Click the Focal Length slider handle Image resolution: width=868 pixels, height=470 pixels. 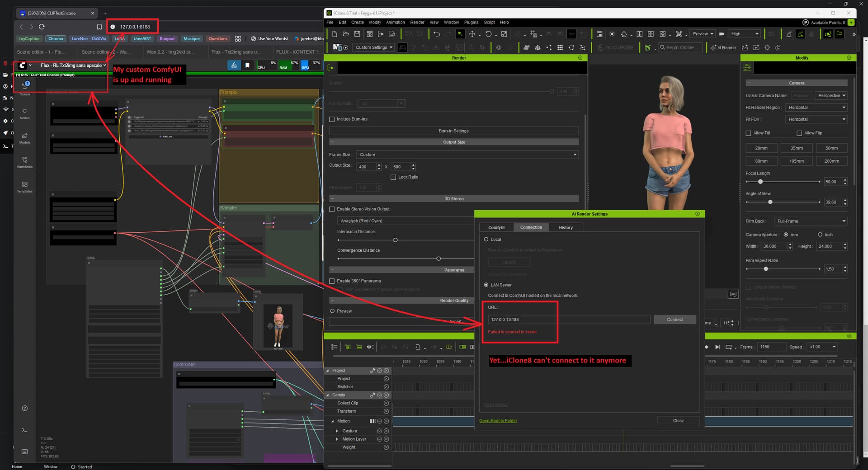760,182
